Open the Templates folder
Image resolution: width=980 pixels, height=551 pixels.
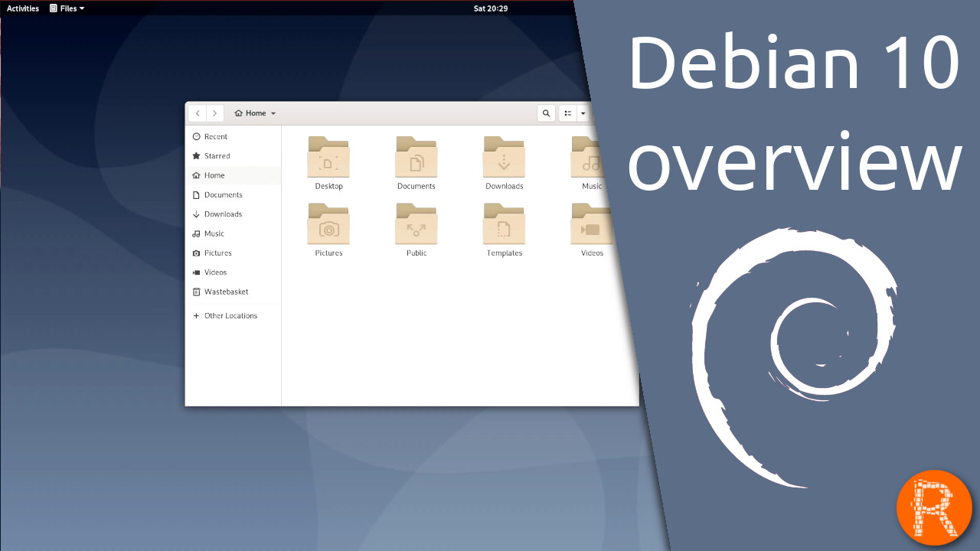click(x=504, y=230)
